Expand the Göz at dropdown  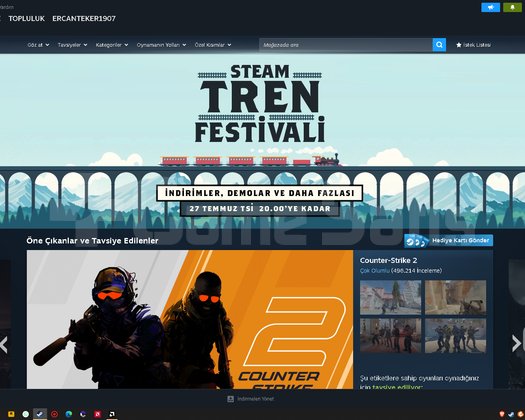pyautogui.click(x=38, y=45)
